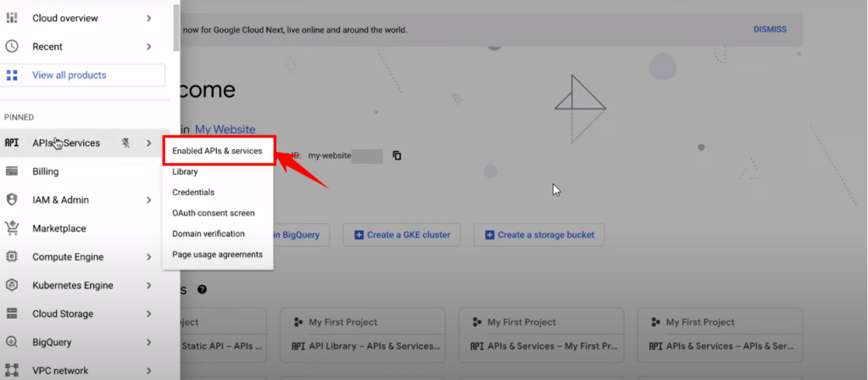868x380 pixels.
Task: Click the View all products grid icon
Action: [x=12, y=75]
